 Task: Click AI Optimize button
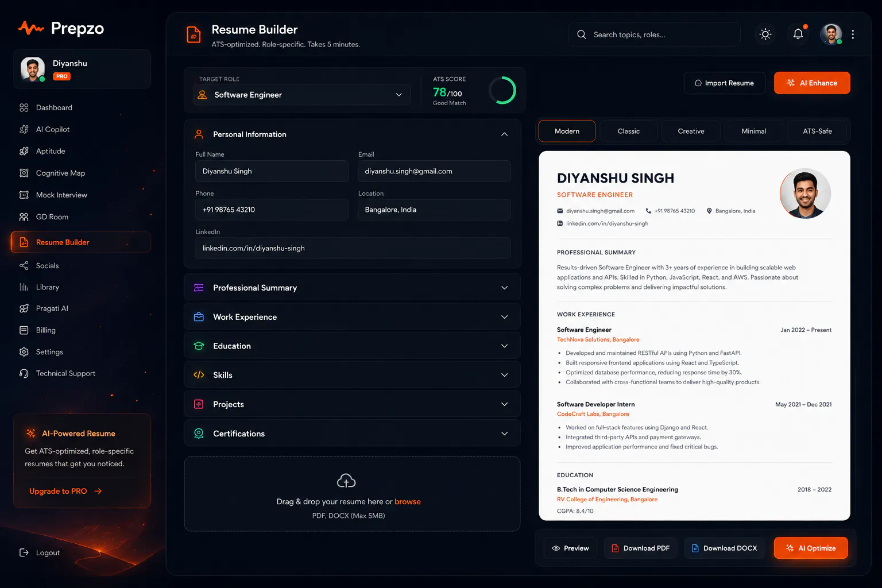pos(811,548)
